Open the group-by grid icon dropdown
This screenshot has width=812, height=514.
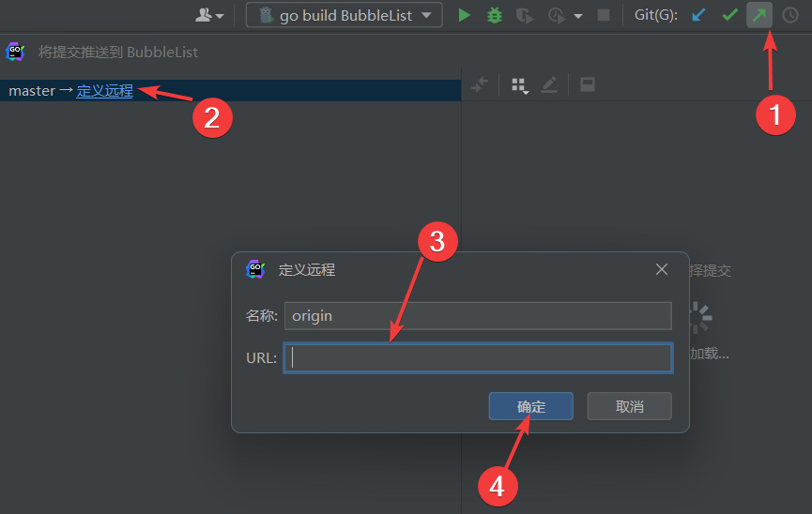tap(519, 85)
